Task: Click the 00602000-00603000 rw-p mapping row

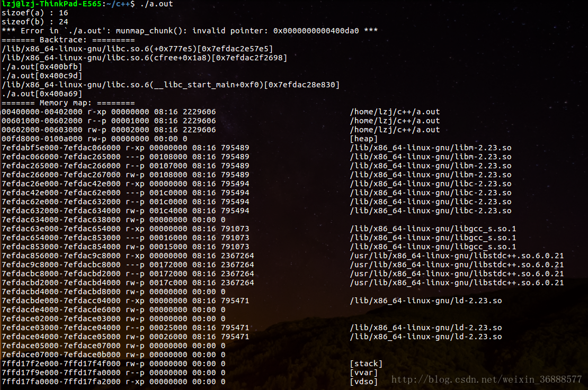Action: click(220, 130)
